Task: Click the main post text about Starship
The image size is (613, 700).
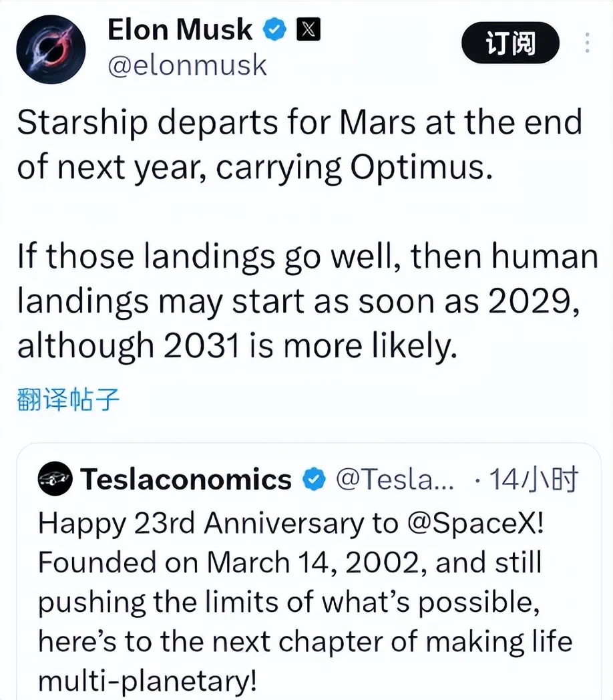Action: point(300,144)
